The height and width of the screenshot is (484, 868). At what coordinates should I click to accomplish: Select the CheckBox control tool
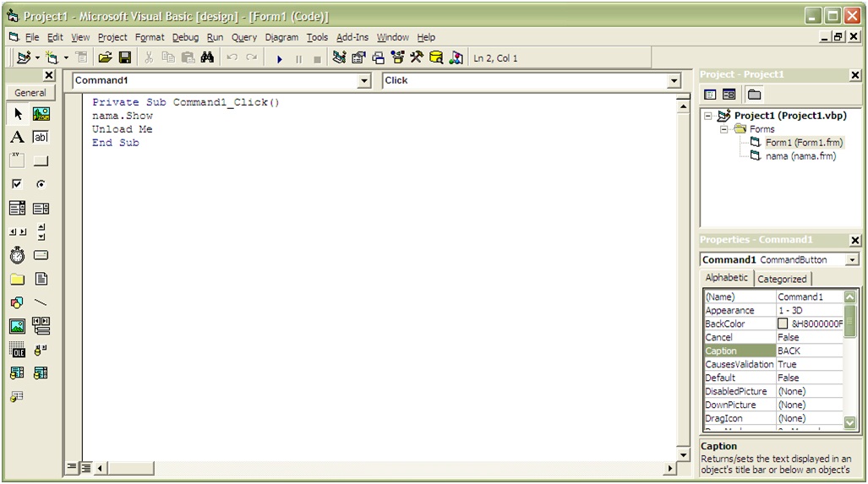17,184
